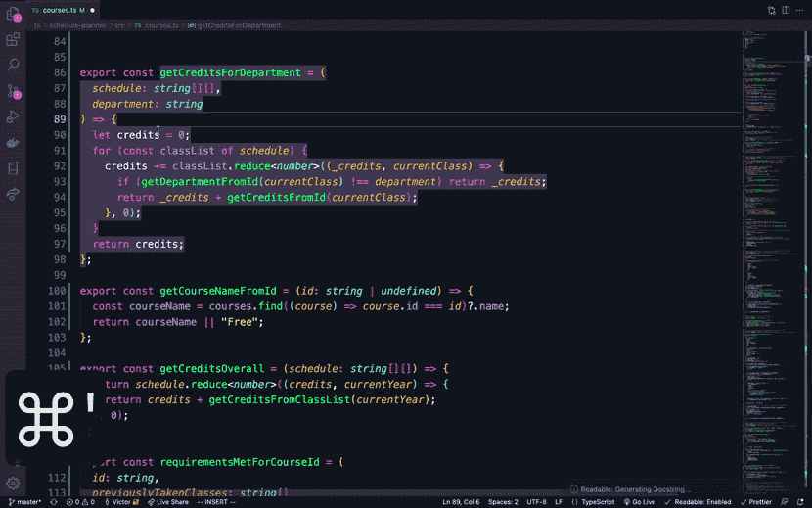Click 'courses.ts' breadcrumb item
Viewport: 812px width, 508px height.
(161, 24)
